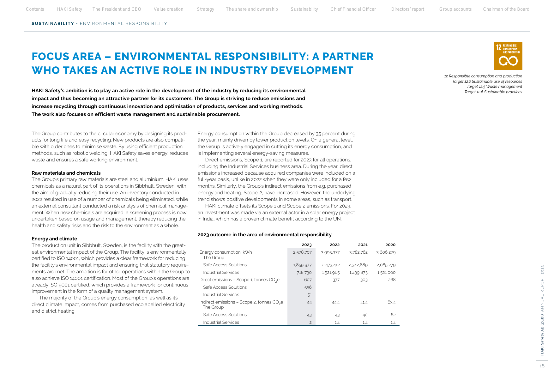Screen dimensions: 554x392
Task: Open the Group accounts section
Action: [455, 9]
